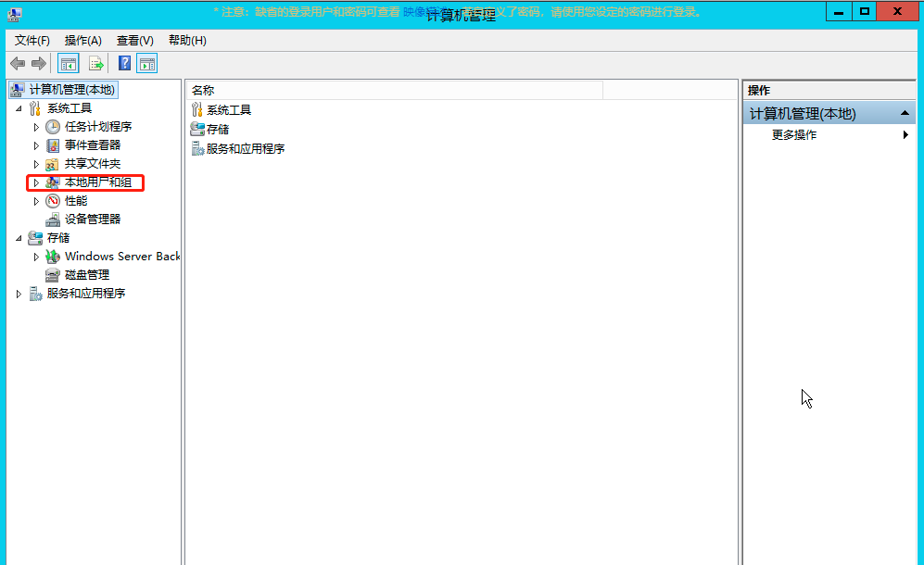Collapse the 计算机管理(本地) actions section header
Image resolution: width=924 pixels, height=565 pixels.
pos(905,113)
